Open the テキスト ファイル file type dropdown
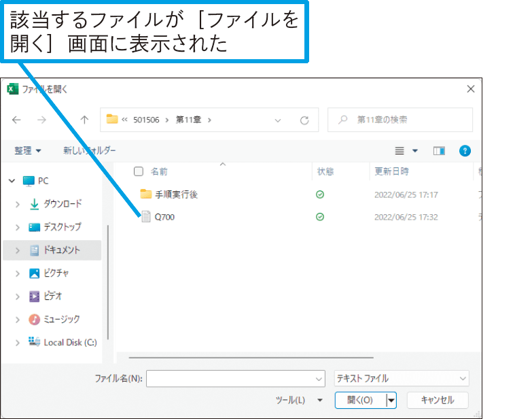Viewport: 532px width, 419px height. pos(463,379)
